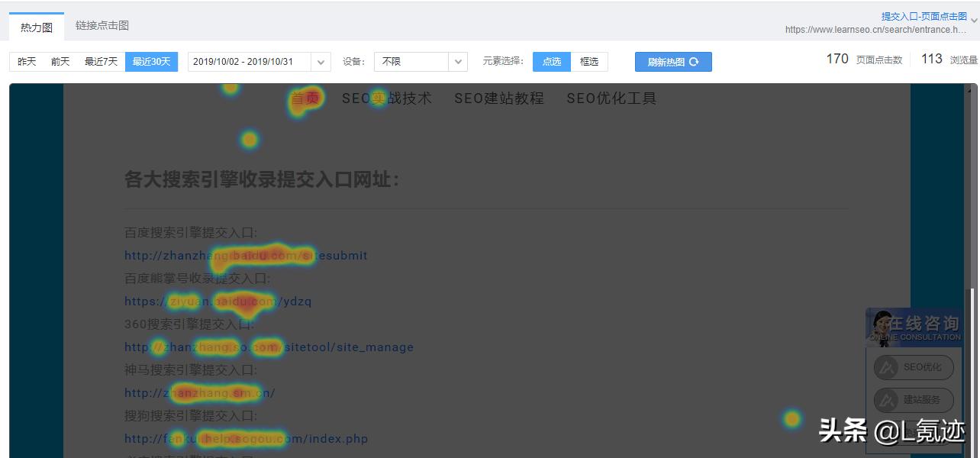Screen dimensions: 980x458
Task: Switch to 框选 selection mode
Action: point(589,61)
